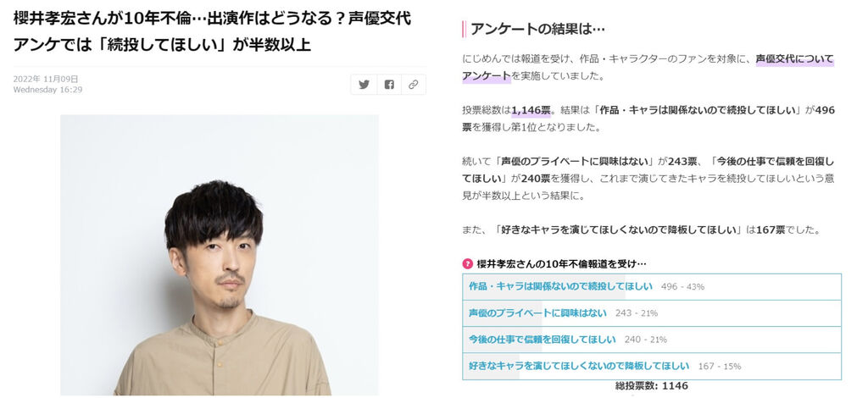Click the highlighted 1,146票 text
Image resolution: width=868 pixels, height=398 pixels.
[x=531, y=110]
